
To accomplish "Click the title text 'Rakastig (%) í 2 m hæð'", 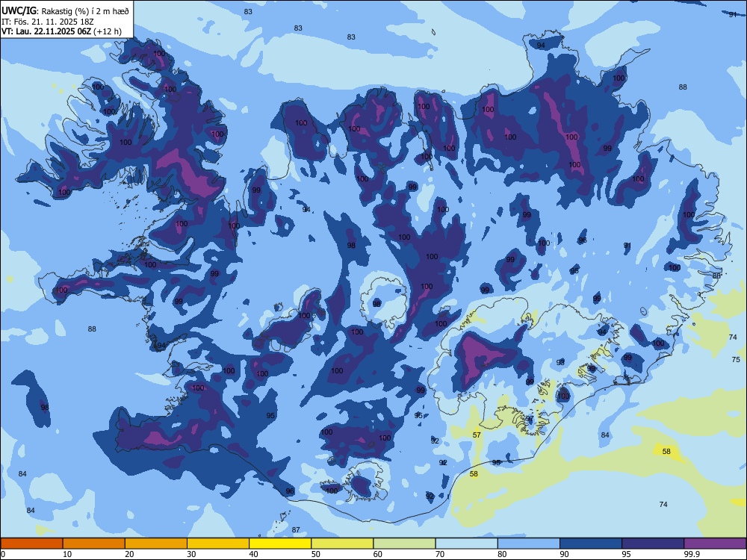I will [x=85, y=11].
